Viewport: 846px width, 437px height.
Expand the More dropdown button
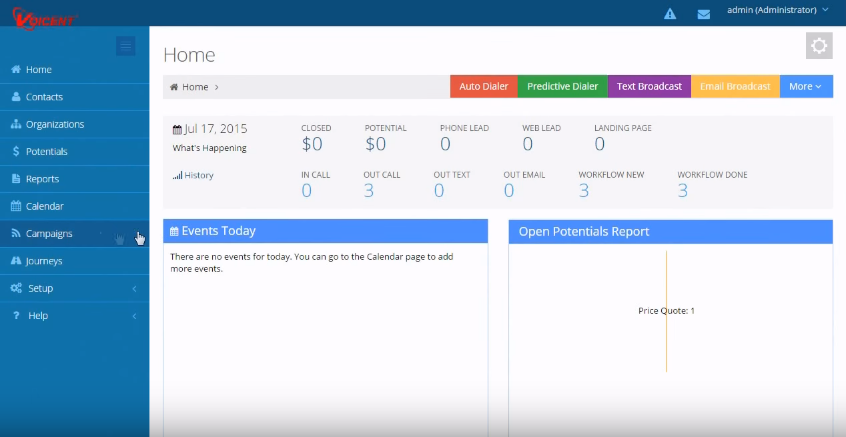805,86
